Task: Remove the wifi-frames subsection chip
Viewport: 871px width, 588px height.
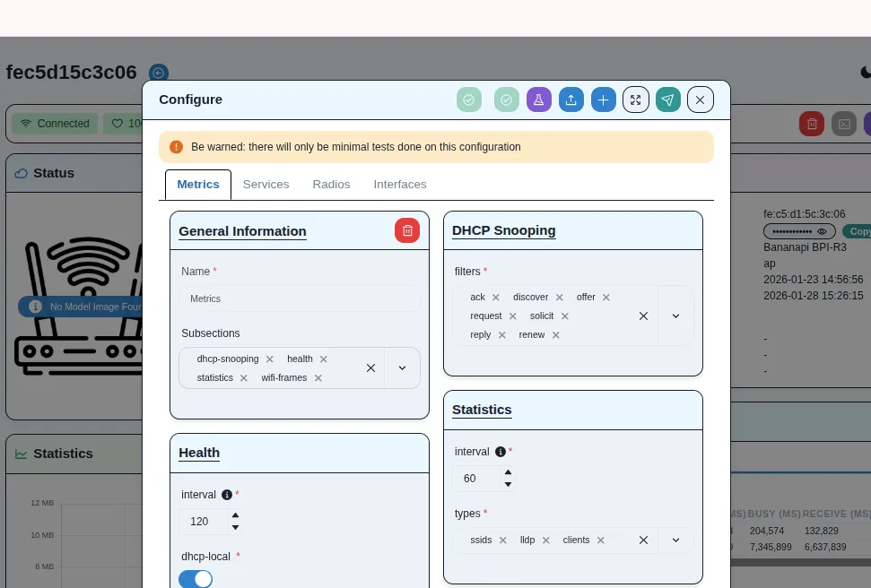Action: (318, 377)
